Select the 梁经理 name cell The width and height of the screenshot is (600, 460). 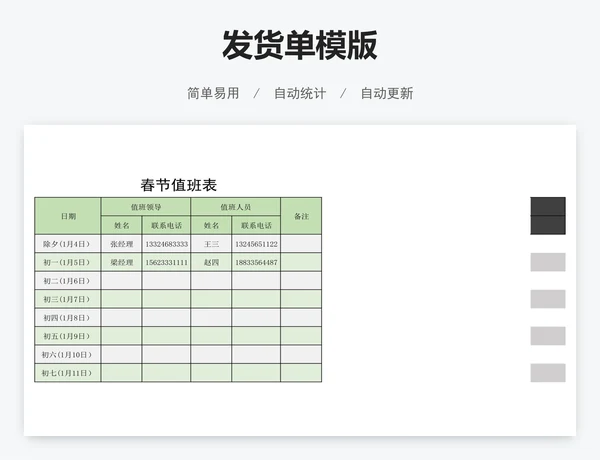tap(122, 262)
